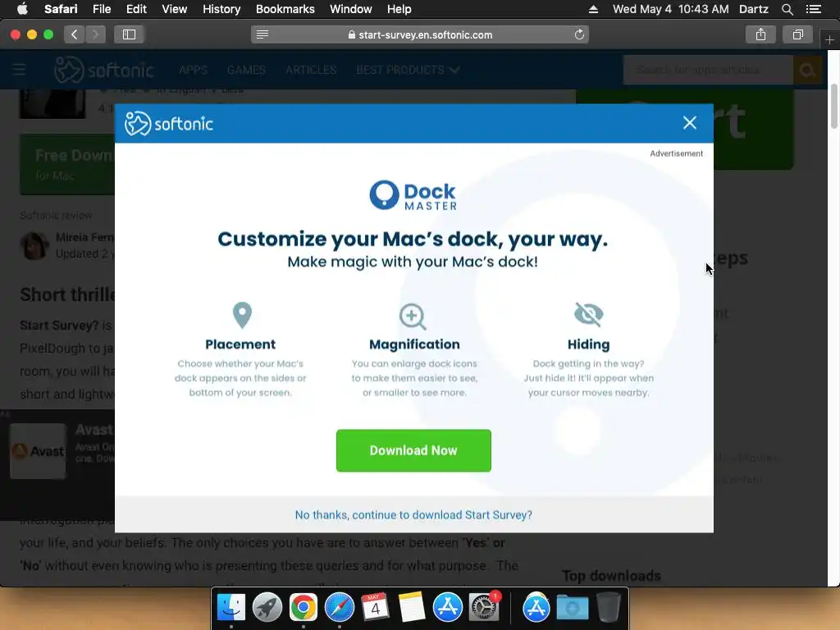This screenshot has height=630, width=840.
Task: Open the Edit menu
Action: pyautogui.click(x=136, y=9)
